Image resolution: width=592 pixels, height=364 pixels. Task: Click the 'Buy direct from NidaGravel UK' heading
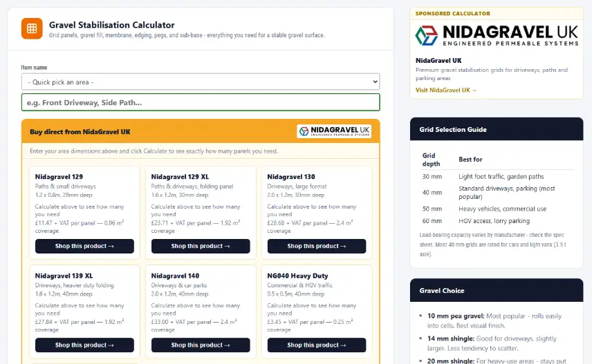[80, 132]
